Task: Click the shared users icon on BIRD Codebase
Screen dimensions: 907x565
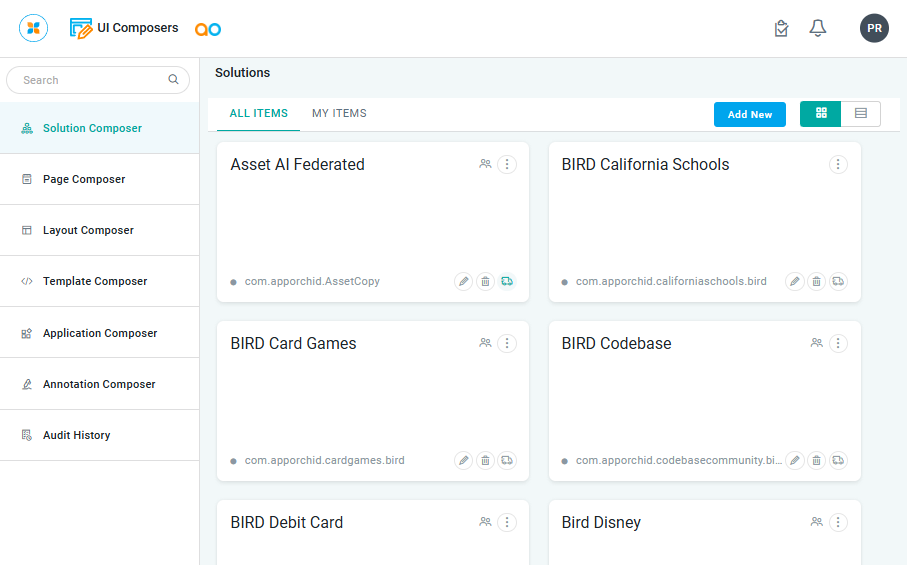Action: pyautogui.click(x=816, y=343)
